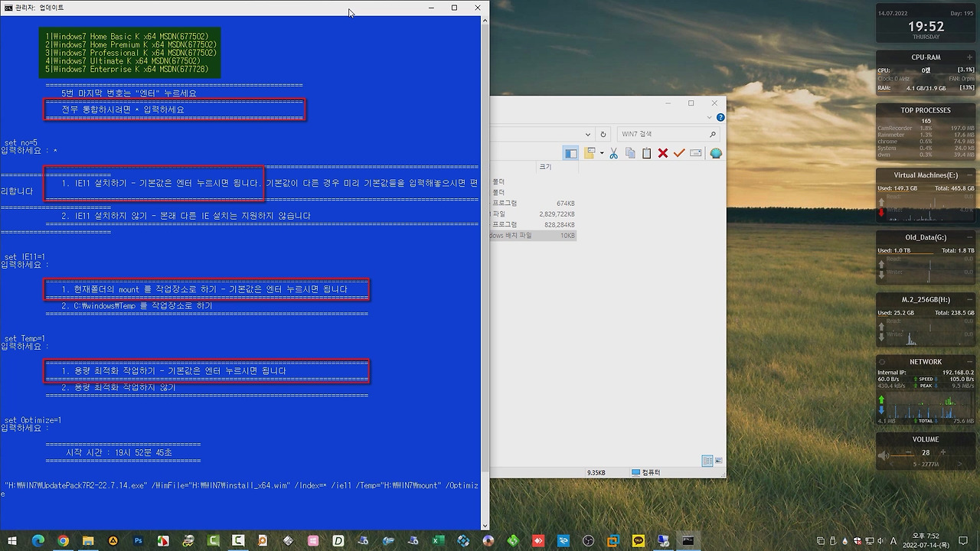Expand the CPU-RAM widget plus button
This screenshot has width=980, height=551.
(971, 57)
